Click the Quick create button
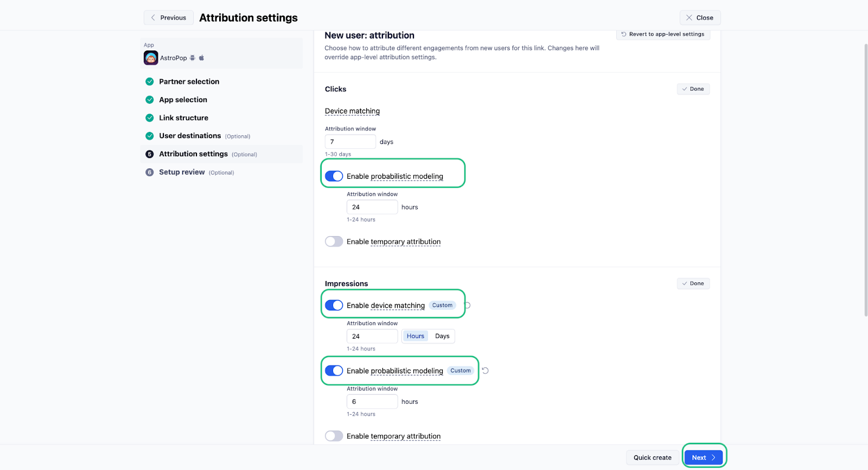 coord(653,458)
